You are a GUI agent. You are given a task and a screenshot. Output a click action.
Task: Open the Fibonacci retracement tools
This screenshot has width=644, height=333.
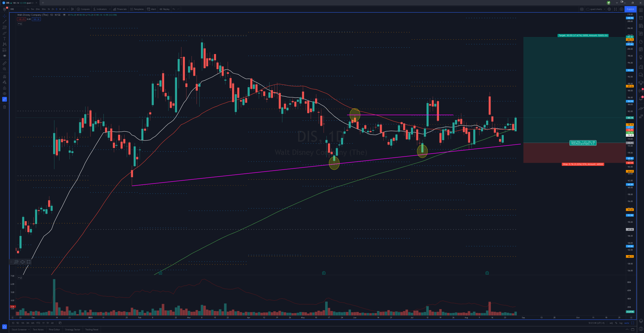[x=4, y=27]
